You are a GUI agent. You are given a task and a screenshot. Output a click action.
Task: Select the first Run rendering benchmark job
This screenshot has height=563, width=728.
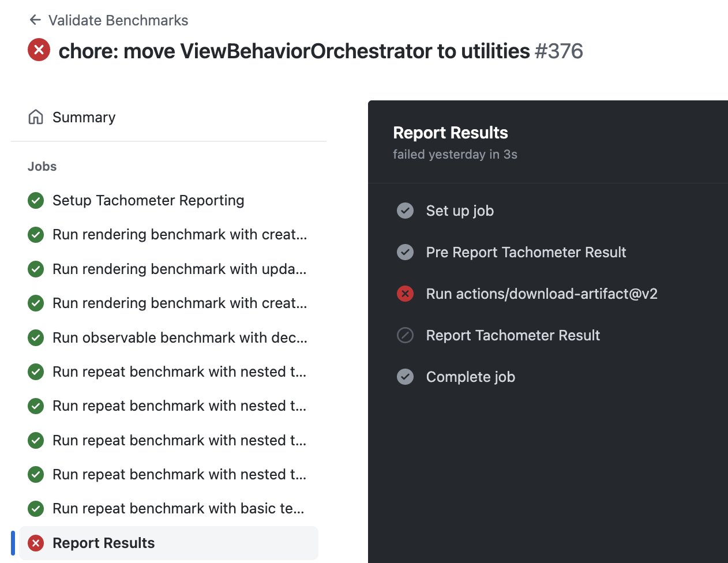coord(179,235)
